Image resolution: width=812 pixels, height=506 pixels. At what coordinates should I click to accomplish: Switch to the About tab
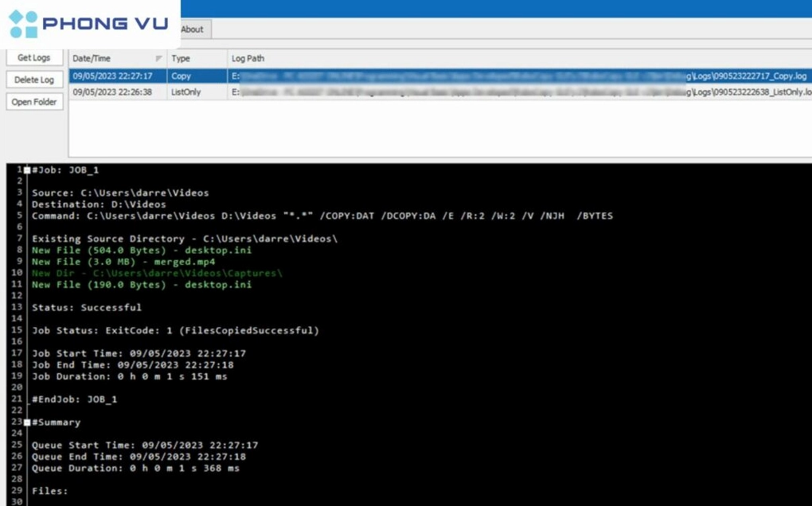(192, 29)
